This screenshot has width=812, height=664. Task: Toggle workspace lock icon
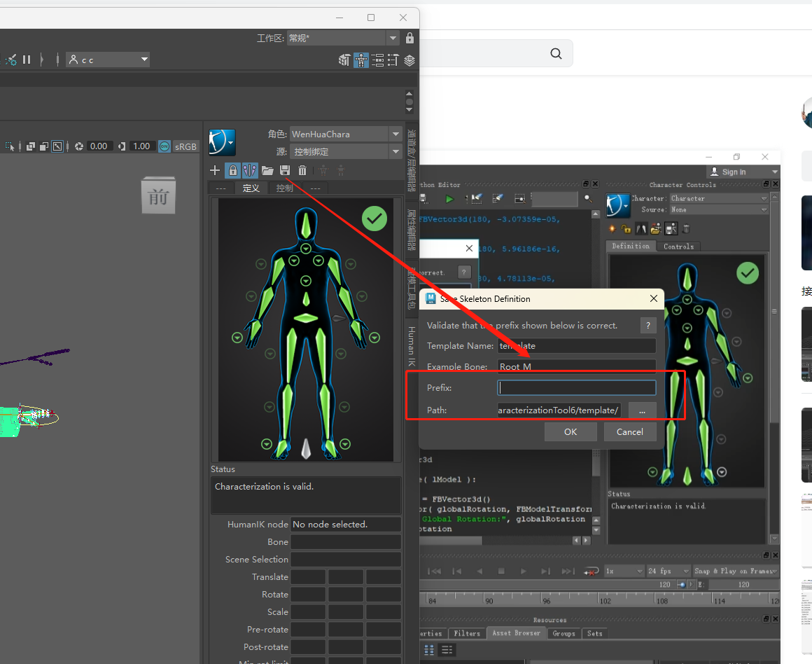coord(409,38)
